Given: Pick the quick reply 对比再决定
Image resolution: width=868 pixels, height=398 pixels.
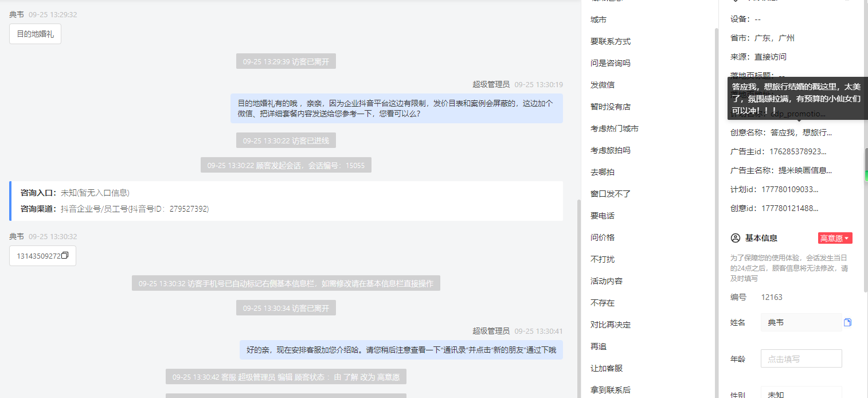Looking at the screenshot, I should (x=611, y=325).
